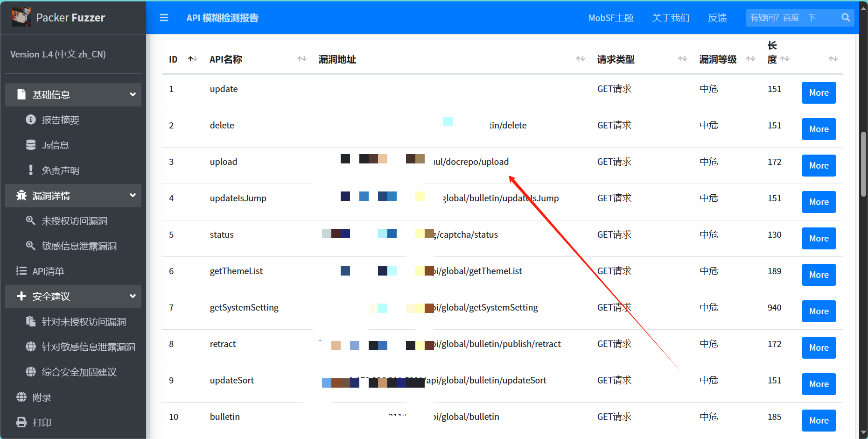Image resolution: width=868 pixels, height=439 pixels.
Task: Click the 免责声明 exclamation icon
Action: click(31, 170)
